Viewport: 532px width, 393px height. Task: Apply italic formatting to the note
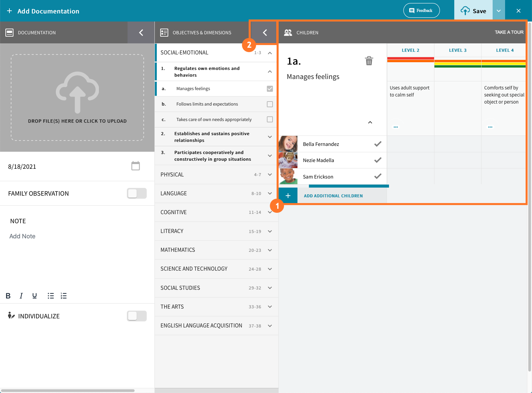pyautogui.click(x=21, y=296)
